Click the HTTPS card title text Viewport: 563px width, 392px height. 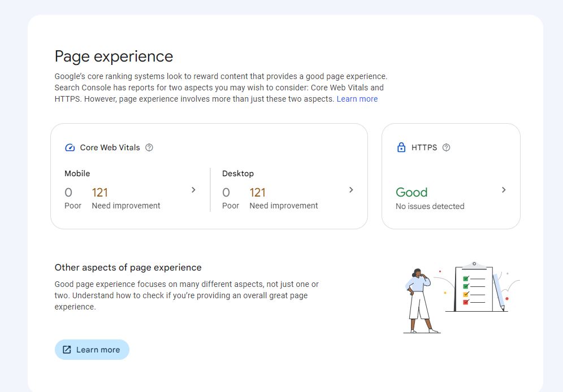(424, 147)
